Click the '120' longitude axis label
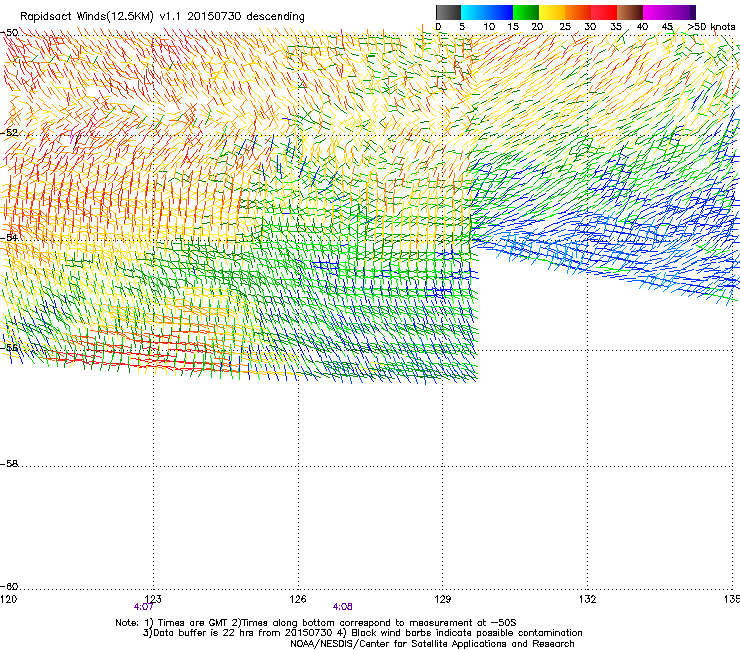 [x=8, y=599]
